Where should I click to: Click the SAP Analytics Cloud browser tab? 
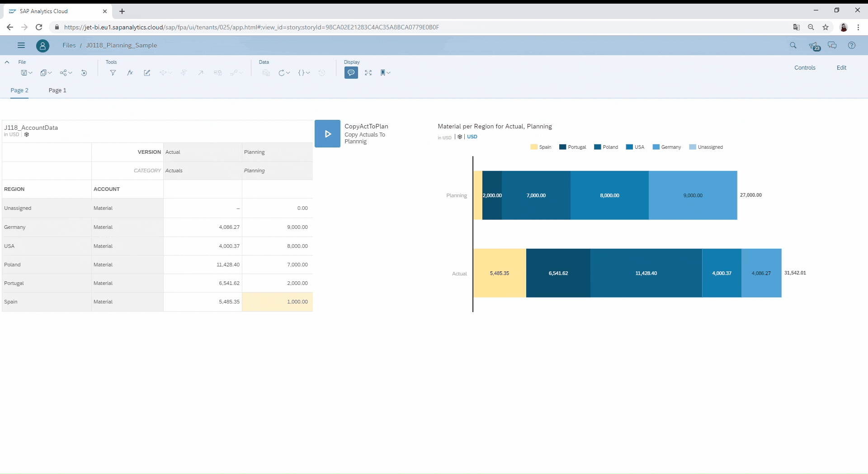[x=58, y=11]
